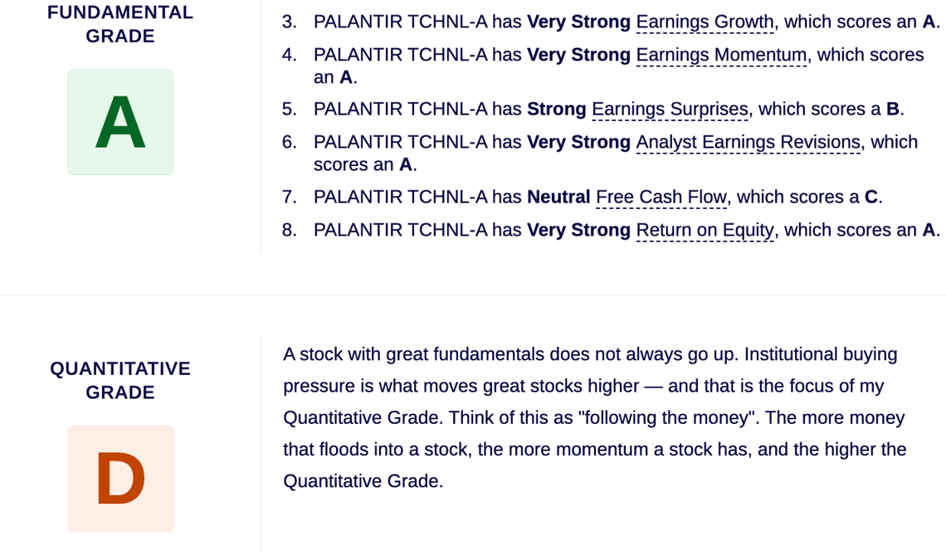The width and height of the screenshot is (946, 560).
Task: Click list item 3 about Earnings Growth
Action: [611, 22]
